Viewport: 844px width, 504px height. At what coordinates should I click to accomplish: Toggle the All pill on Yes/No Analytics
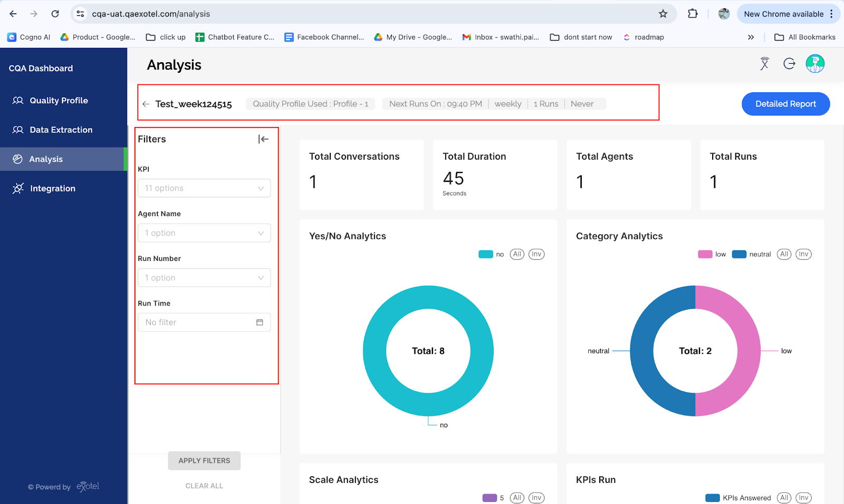tap(516, 254)
